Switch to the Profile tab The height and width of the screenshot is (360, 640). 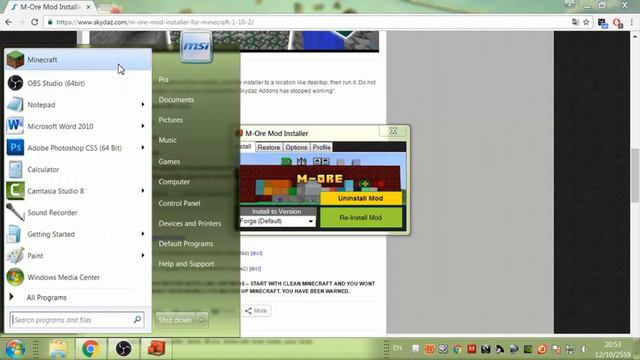pos(321,147)
